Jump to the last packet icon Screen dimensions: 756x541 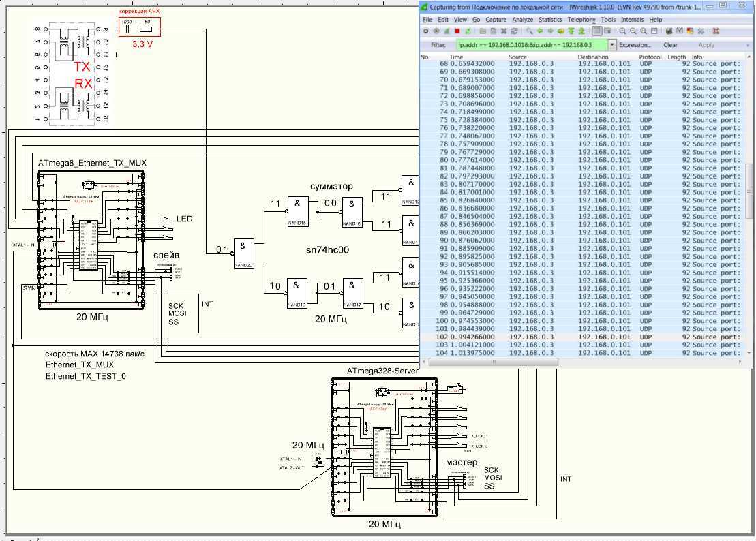[x=581, y=31]
